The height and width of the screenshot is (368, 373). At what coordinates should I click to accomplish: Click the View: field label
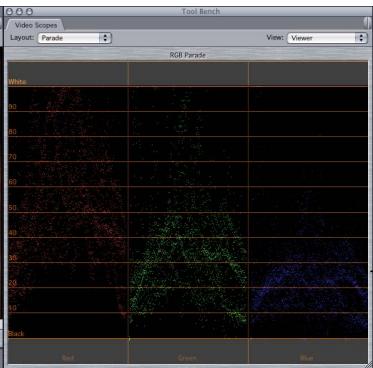[x=275, y=37]
